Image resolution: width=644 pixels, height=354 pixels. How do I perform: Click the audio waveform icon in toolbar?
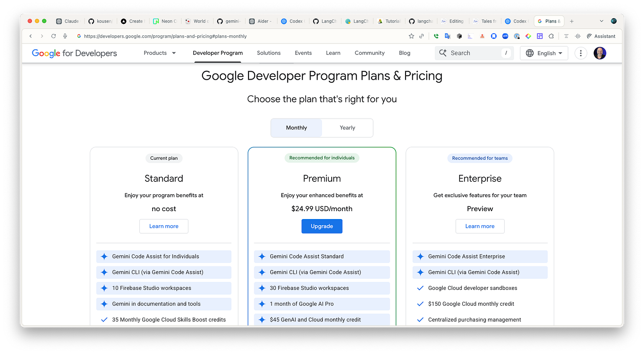(x=578, y=36)
